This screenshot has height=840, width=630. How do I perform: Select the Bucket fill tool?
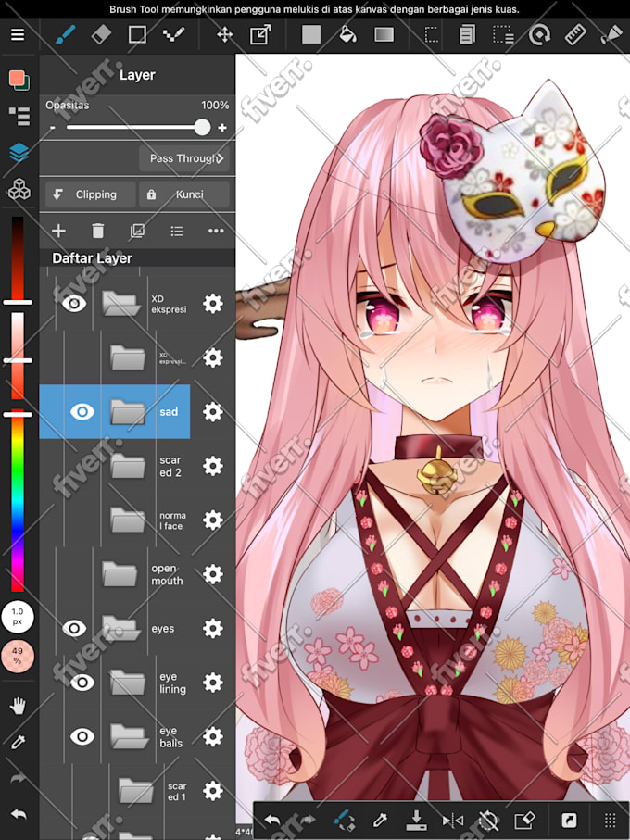click(x=347, y=35)
